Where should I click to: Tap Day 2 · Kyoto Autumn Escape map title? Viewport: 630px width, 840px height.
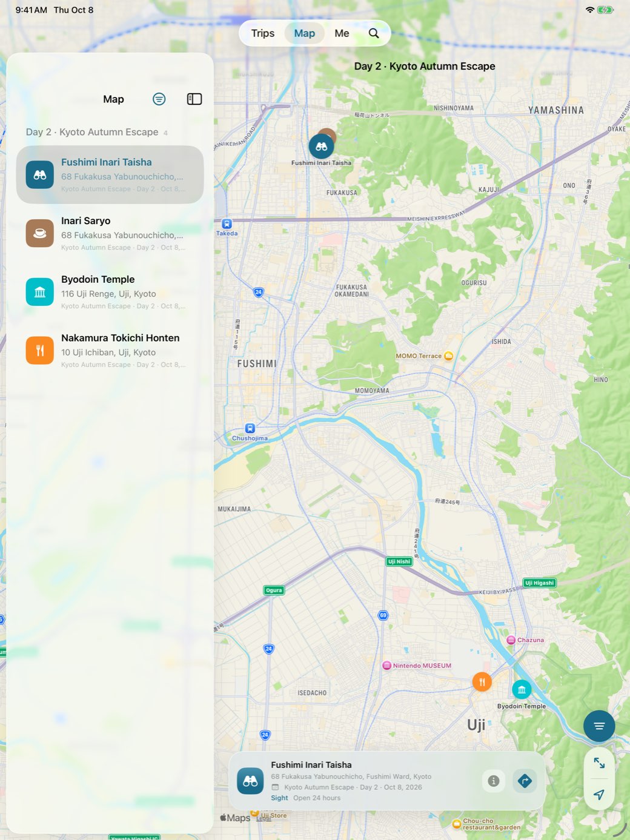tap(425, 66)
